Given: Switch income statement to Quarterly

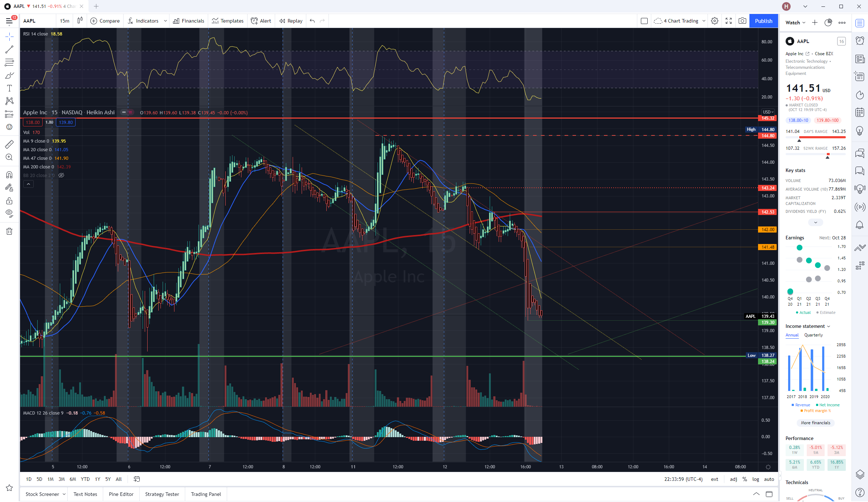Looking at the screenshot, I should [x=814, y=335].
